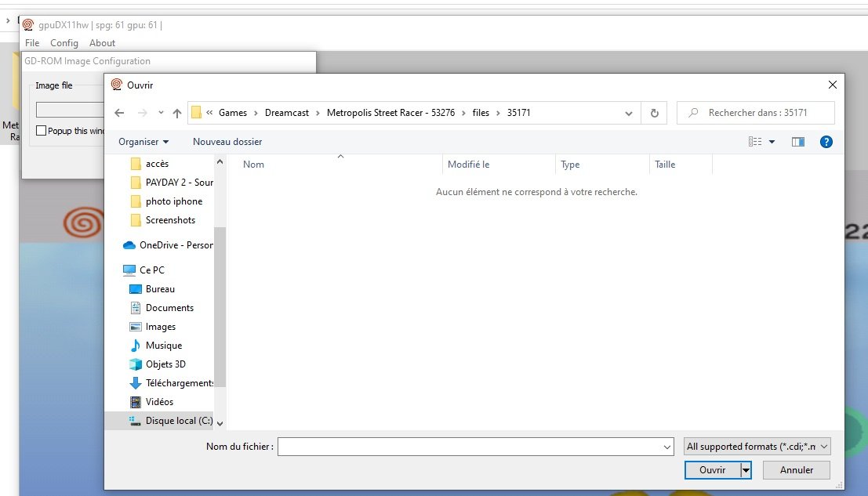
Task: Click the Vidéos film icon
Action: tap(135, 402)
